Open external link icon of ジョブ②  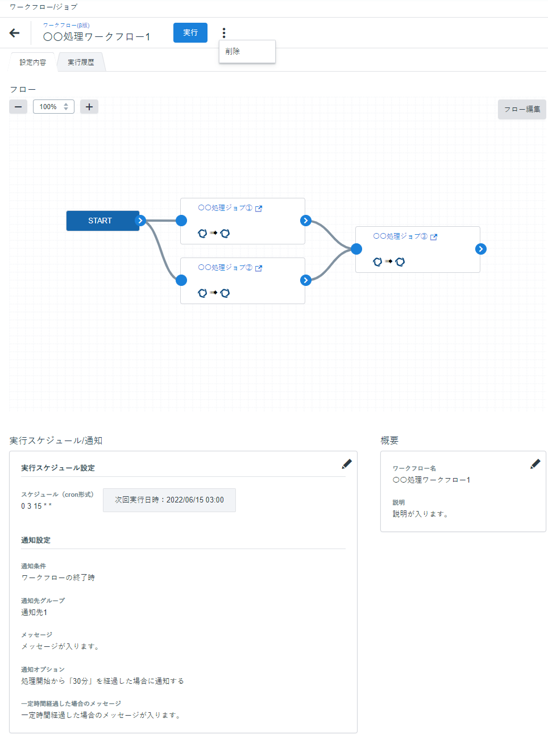coord(259,268)
